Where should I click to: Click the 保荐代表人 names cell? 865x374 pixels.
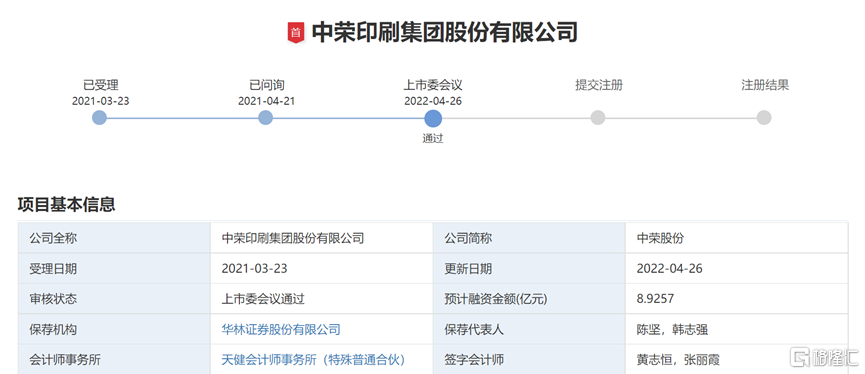pos(736,330)
